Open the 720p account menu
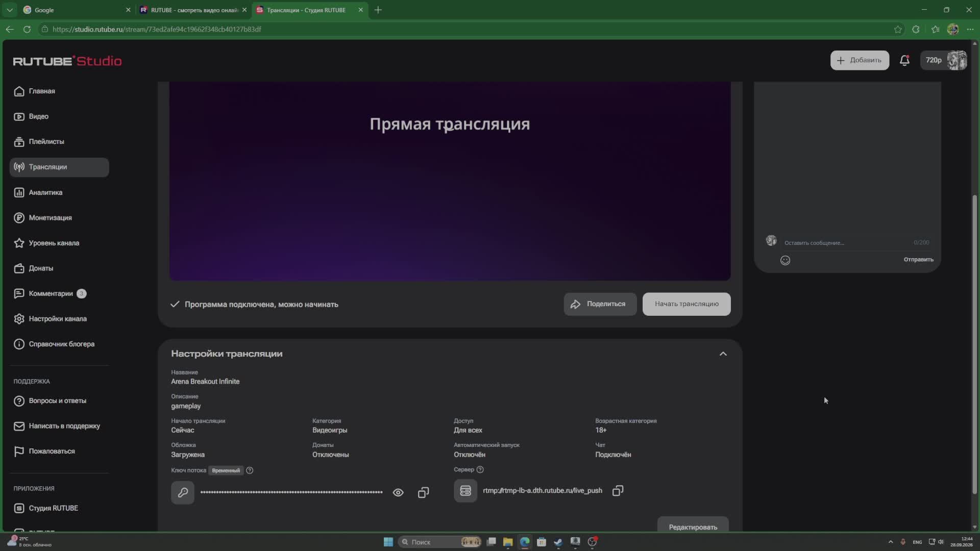 tap(944, 60)
